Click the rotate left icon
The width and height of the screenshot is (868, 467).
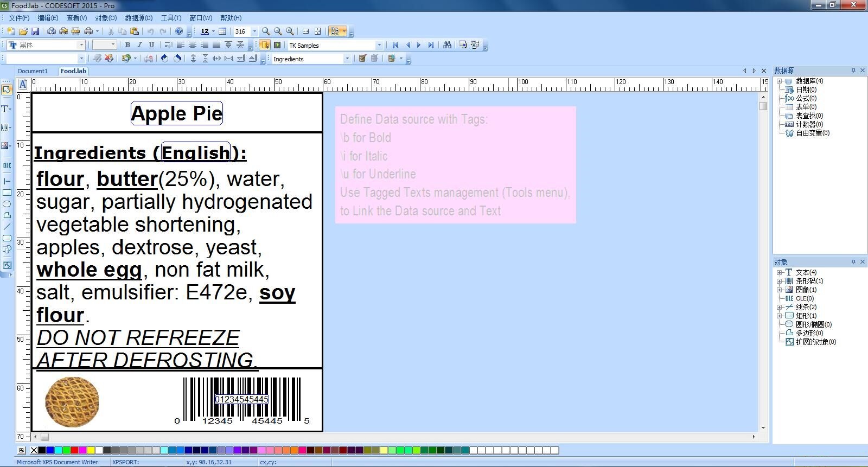(x=164, y=59)
